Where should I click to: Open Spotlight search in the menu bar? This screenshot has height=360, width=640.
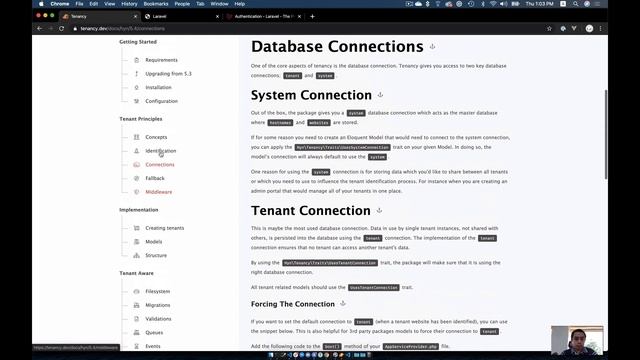pyautogui.click(x=576, y=4)
